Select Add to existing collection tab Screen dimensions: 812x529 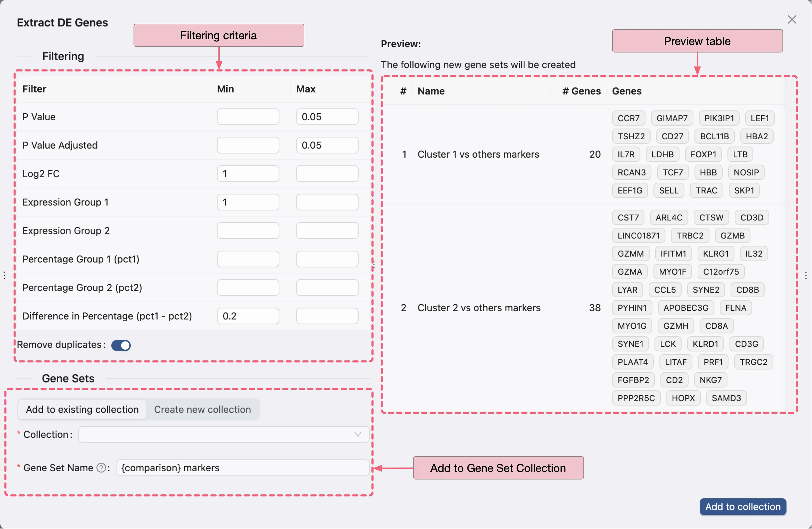pyautogui.click(x=82, y=409)
